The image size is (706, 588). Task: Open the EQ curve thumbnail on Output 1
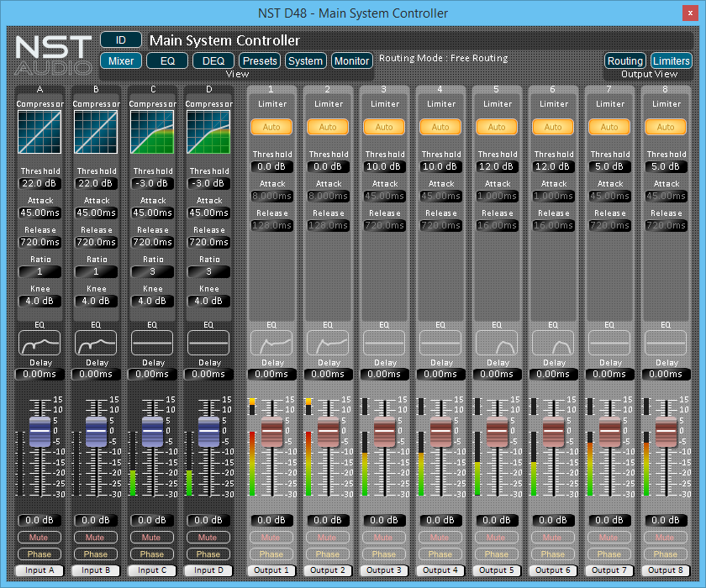click(271, 342)
